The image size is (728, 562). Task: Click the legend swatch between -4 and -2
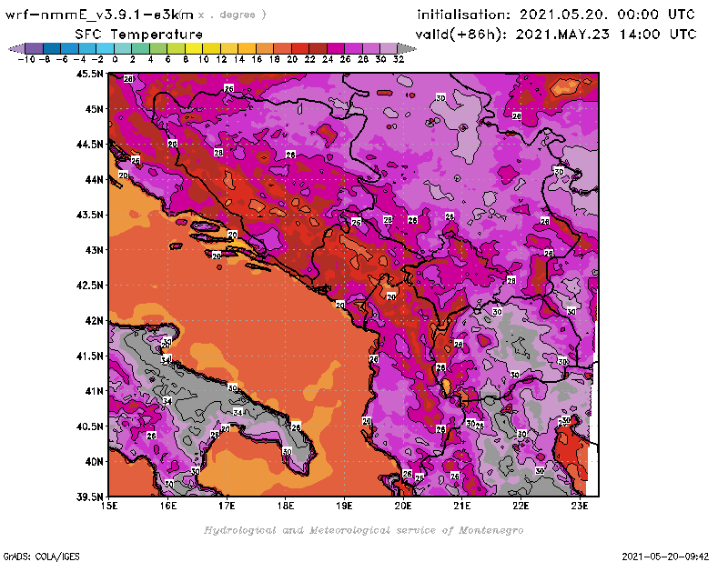click(87, 48)
